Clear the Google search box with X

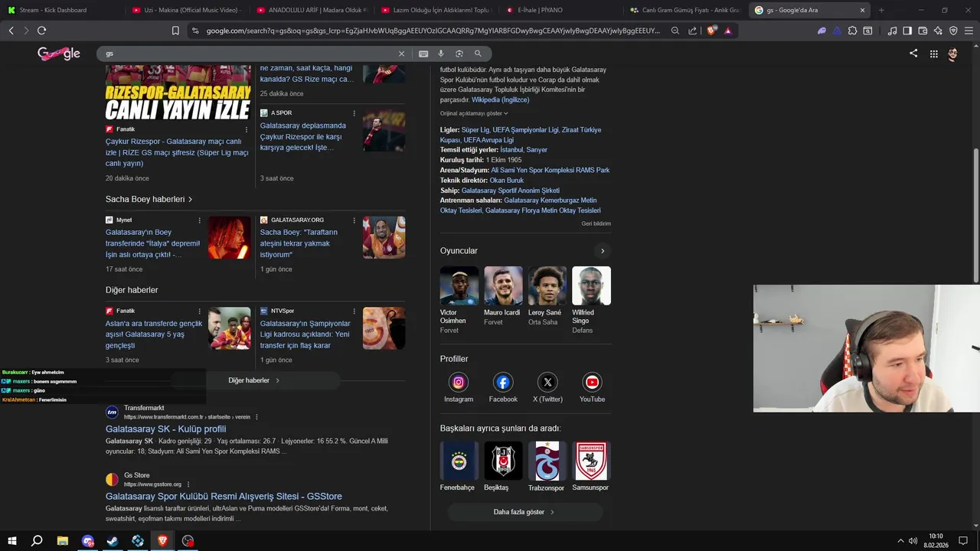[x=401, y=54]
